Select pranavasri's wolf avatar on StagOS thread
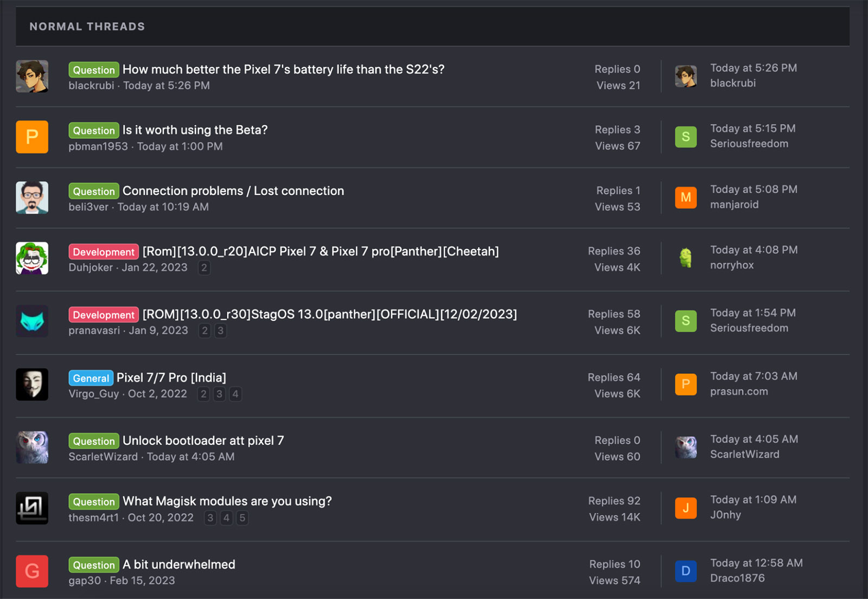Viewport: 868px width, 599px height. coord(32,321)
